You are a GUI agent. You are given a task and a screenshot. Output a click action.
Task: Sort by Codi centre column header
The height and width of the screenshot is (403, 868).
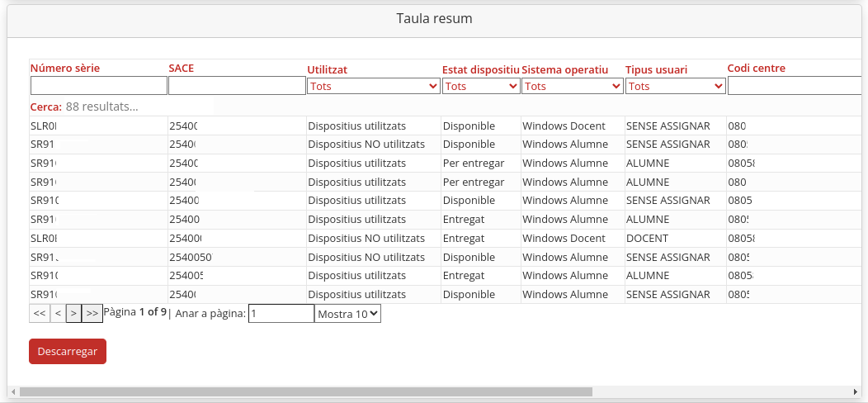click(x=756, y=69)
